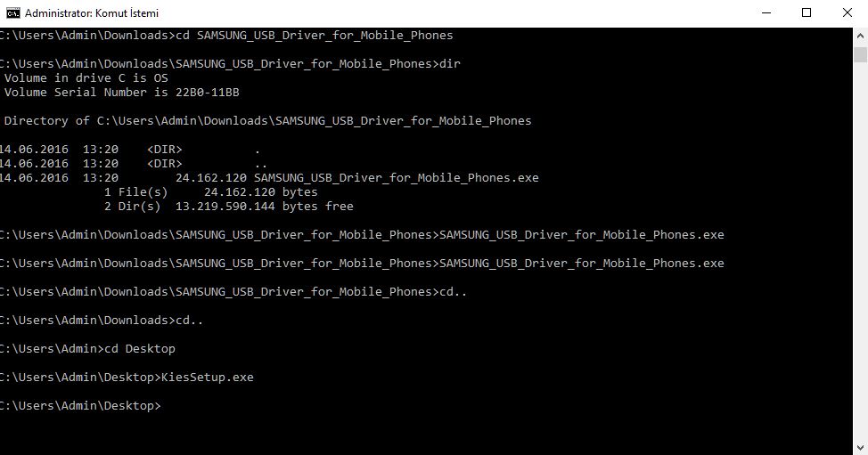Click the cd Desktop command line

tap(87, 349)
